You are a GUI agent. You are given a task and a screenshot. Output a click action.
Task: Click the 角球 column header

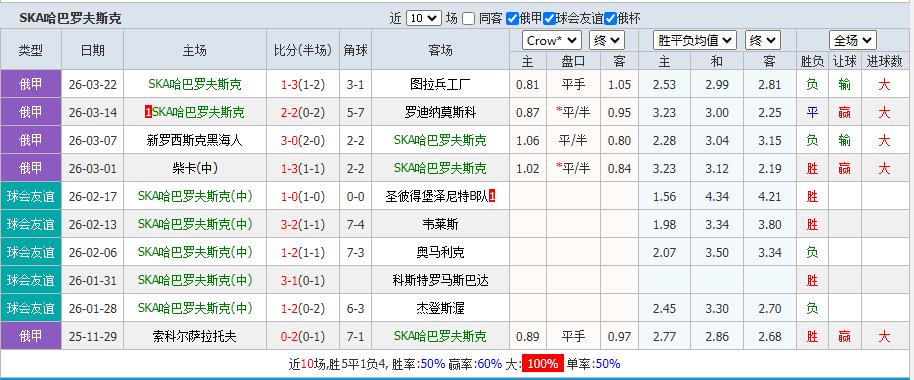[x=356, y=50]
